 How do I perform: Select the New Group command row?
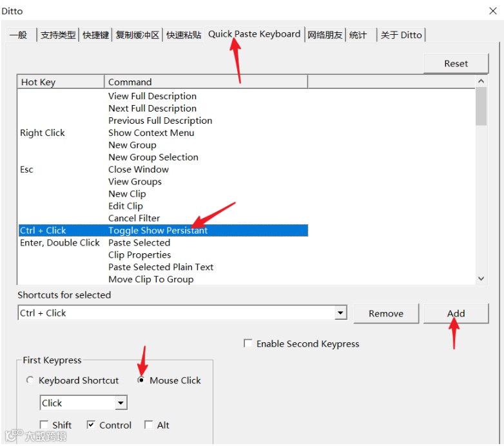point(163,145)
